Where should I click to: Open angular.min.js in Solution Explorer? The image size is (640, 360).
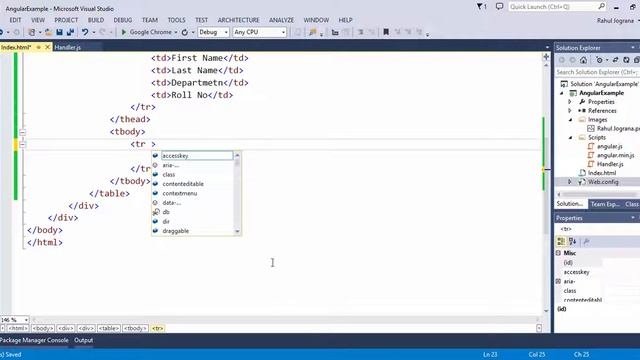(x=615, y=155)
